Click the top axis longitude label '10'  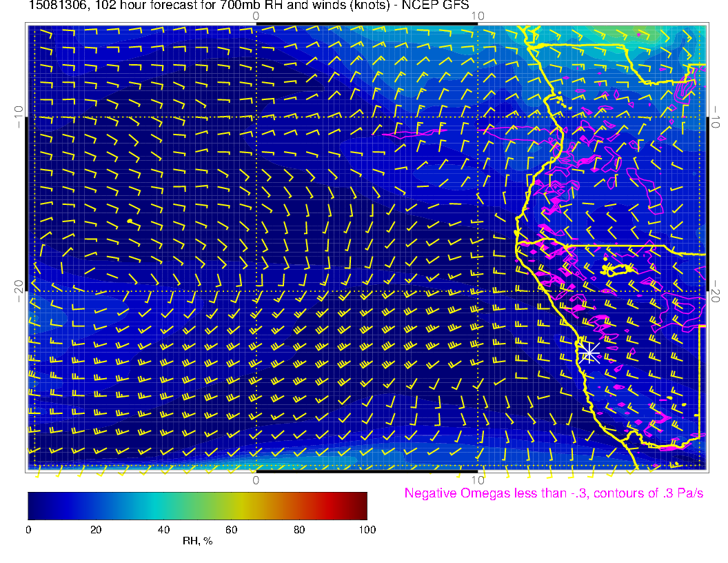(478, 17)
